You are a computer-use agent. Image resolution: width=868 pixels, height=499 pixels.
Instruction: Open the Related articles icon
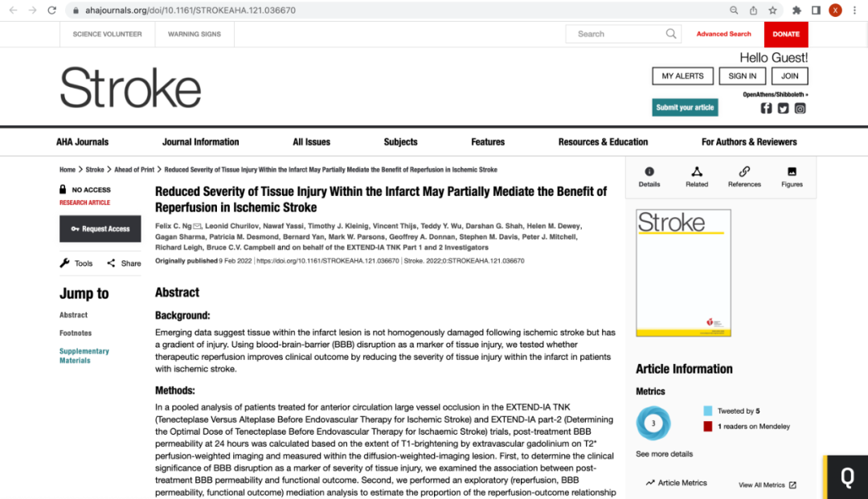click(x=697, y=171)
